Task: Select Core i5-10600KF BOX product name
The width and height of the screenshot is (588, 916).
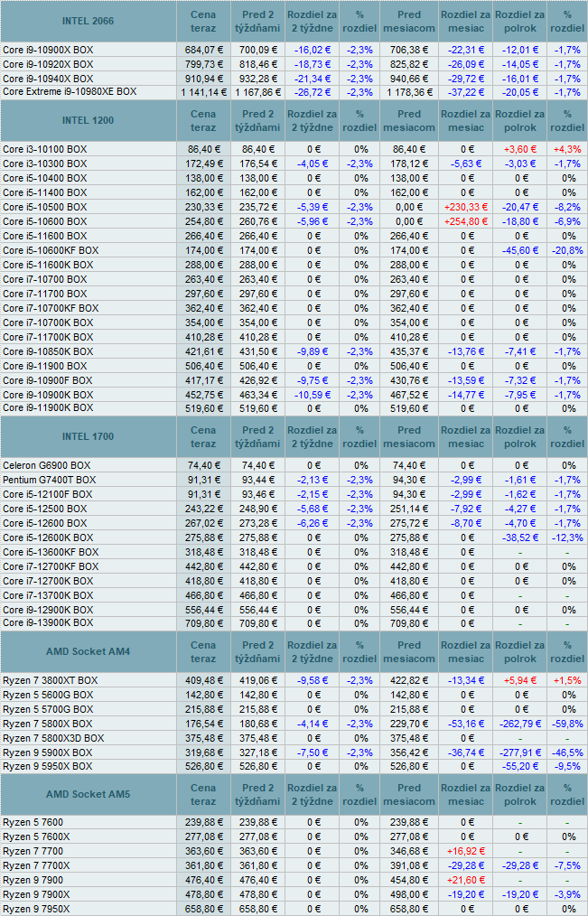Action: tap(51, 250)
